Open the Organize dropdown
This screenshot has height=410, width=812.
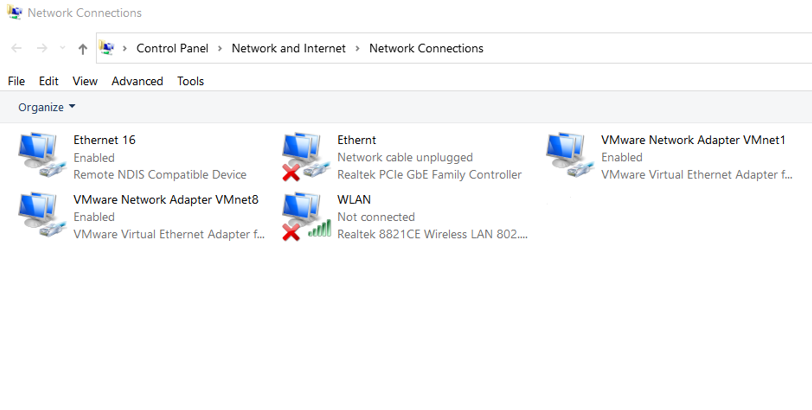pos(46,107)
